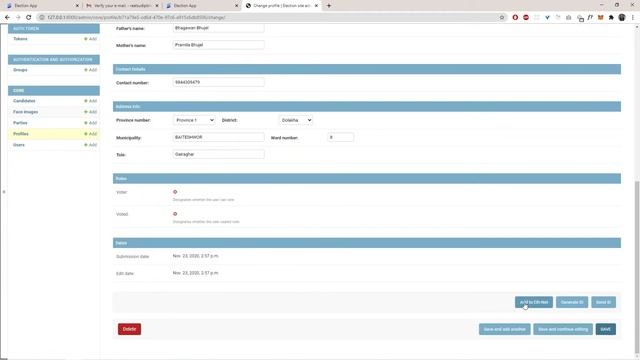This screenshot has width=640, height=360.
Task: Open Groups in the sidebar
Action: (x=20, y=70)
